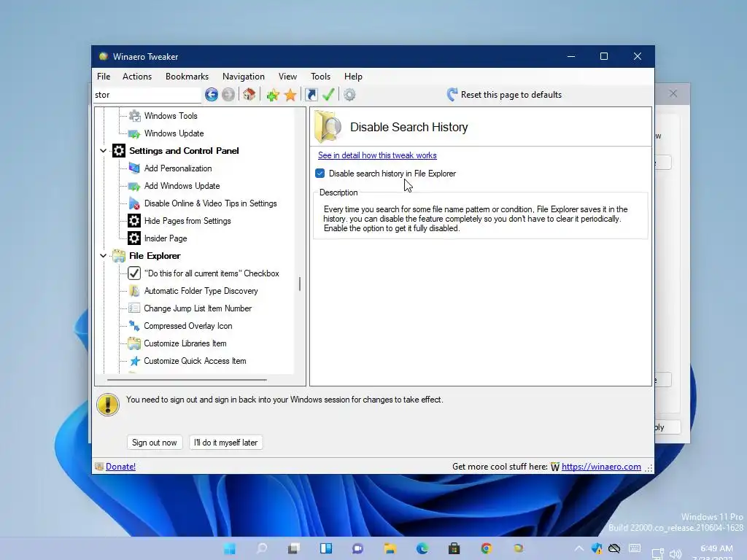Click tree panel horizontal scrollbar
Image resolution: width=747 pixels, height=560 pixels.
[x=187, y=380]
